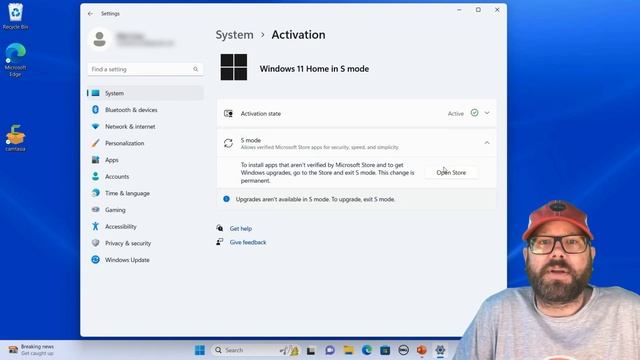Open Chat from the taskbar

click(330, 350)
